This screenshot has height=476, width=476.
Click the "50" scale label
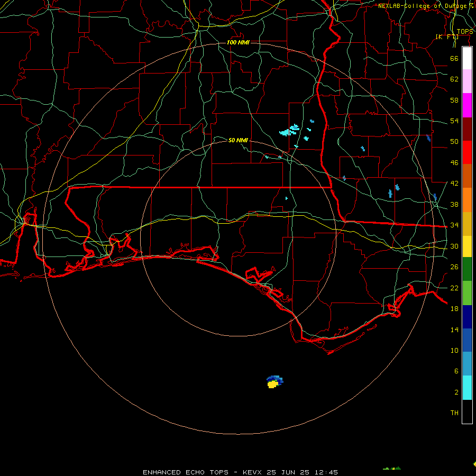[454, 141]
